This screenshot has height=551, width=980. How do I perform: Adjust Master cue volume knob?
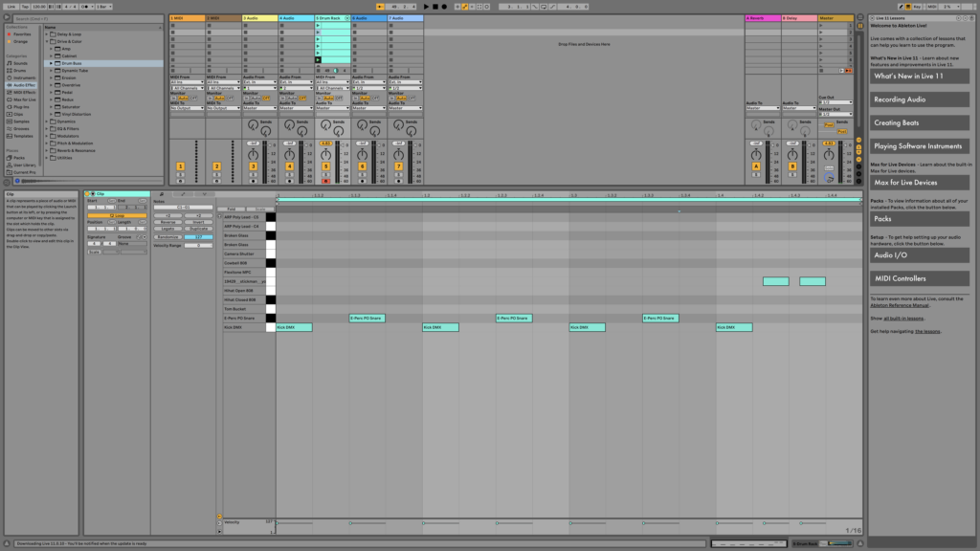click(x=829, y=178)
